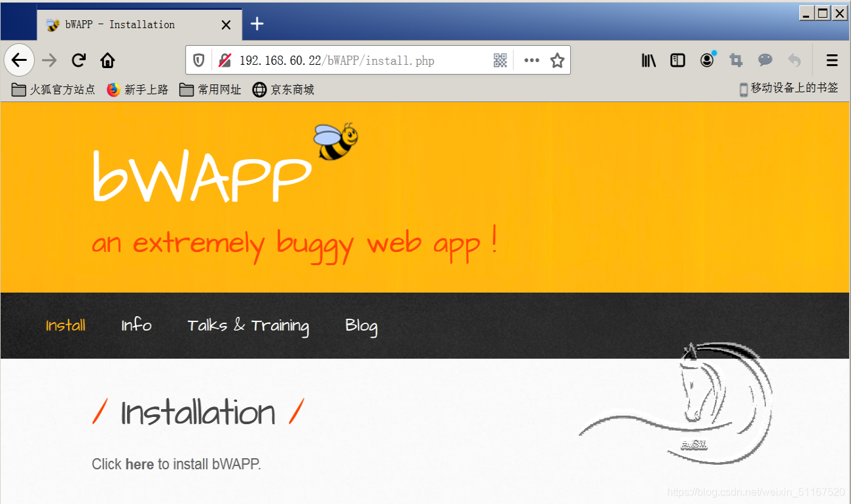
Task: Open the Library bookshelf icon
Action: (649, 61)
